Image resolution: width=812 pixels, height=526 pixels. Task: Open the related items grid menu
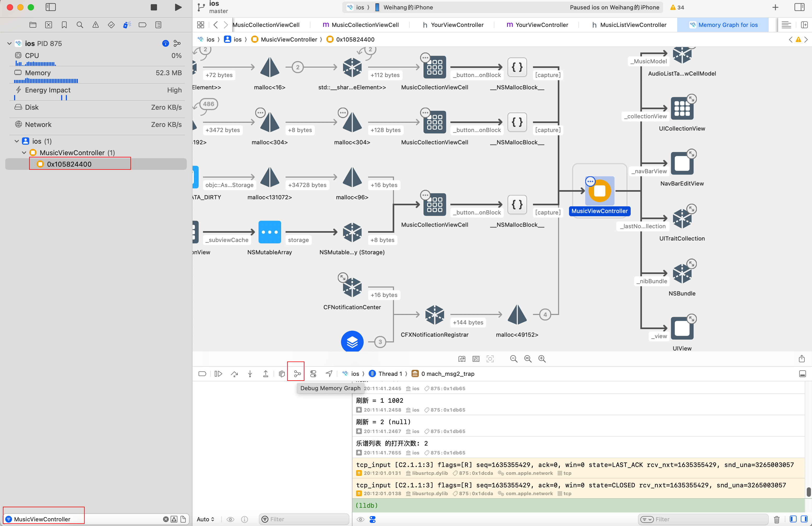(x=201, y=25)
